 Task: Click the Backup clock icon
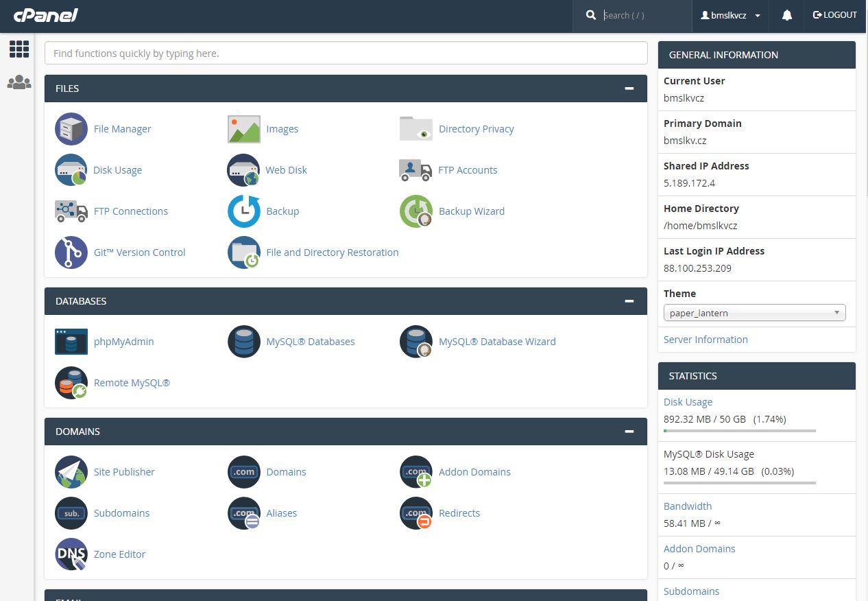(244, 211)
